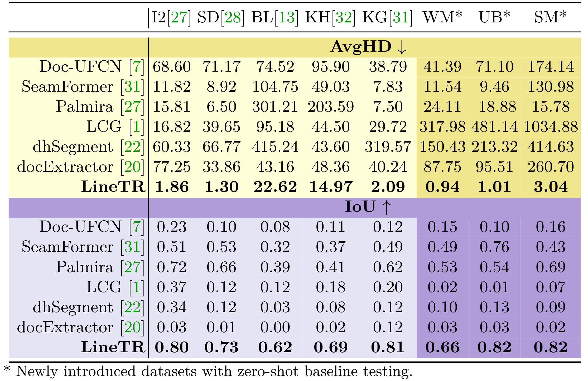Click the '95.90' Doc-UFCN KH value
Viewport: 588px width, 381px height.
(x=331, y=66)
